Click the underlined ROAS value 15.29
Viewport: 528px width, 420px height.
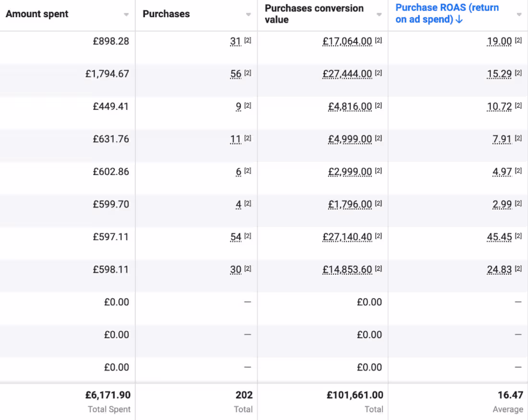pos(499,73)
